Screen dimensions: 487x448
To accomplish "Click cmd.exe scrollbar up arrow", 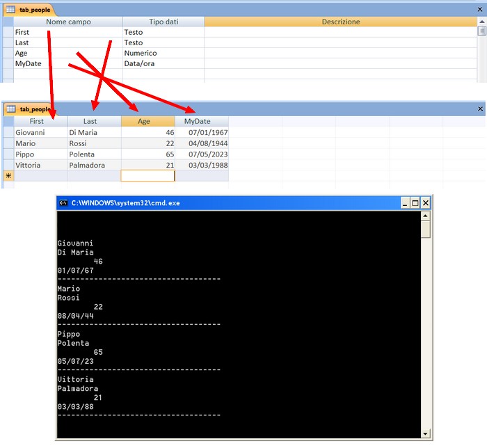I will (x=426, y=216).
